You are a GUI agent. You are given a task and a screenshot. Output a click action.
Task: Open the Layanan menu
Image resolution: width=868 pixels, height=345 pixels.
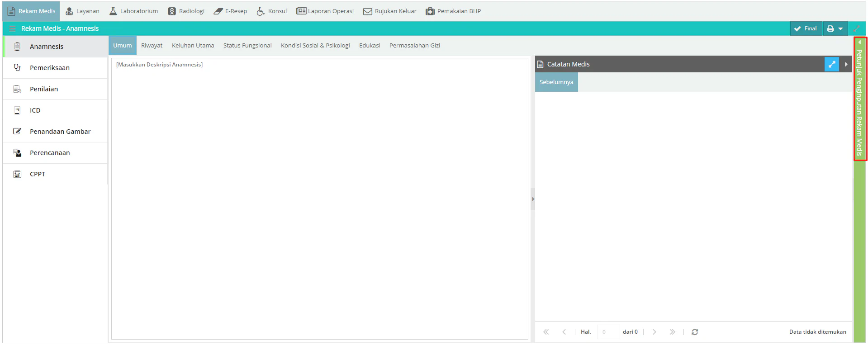pyautogui.click(x=82, y=11)
